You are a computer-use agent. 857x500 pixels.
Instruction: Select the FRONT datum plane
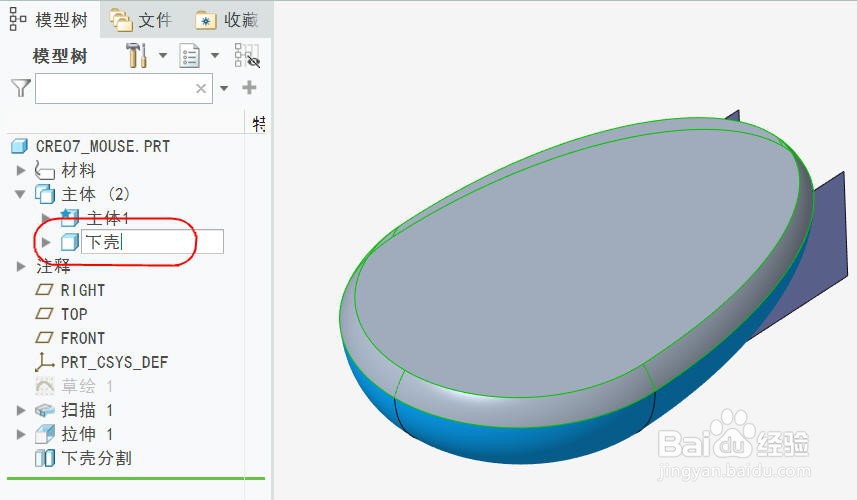click(x=83, y=338)
